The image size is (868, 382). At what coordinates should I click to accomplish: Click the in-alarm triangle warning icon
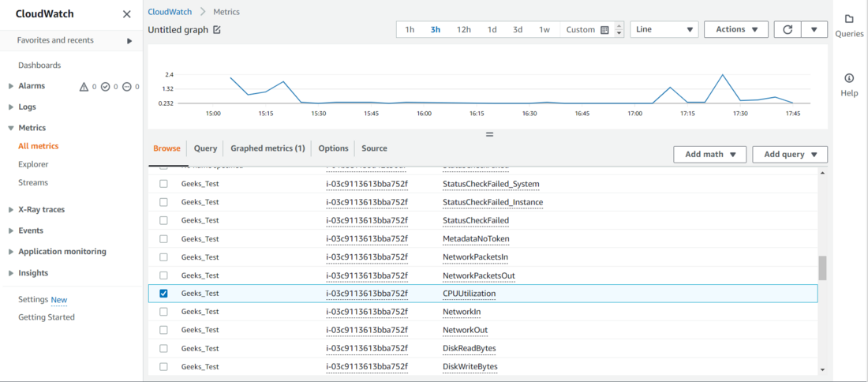pos(84,86)
